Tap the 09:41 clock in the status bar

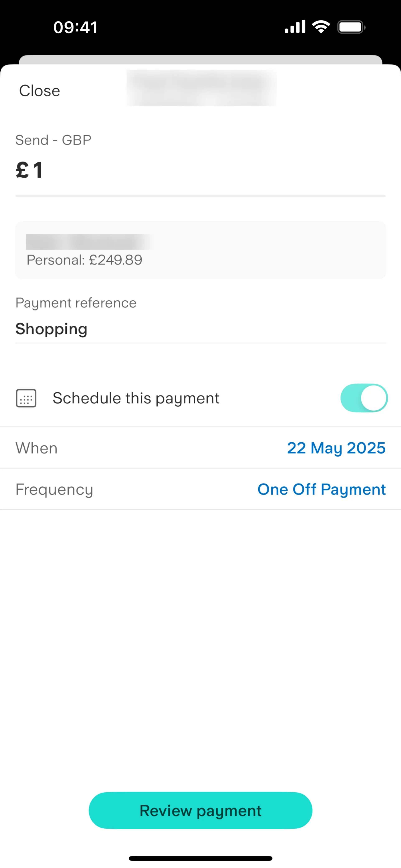click(x=76, y=27)
